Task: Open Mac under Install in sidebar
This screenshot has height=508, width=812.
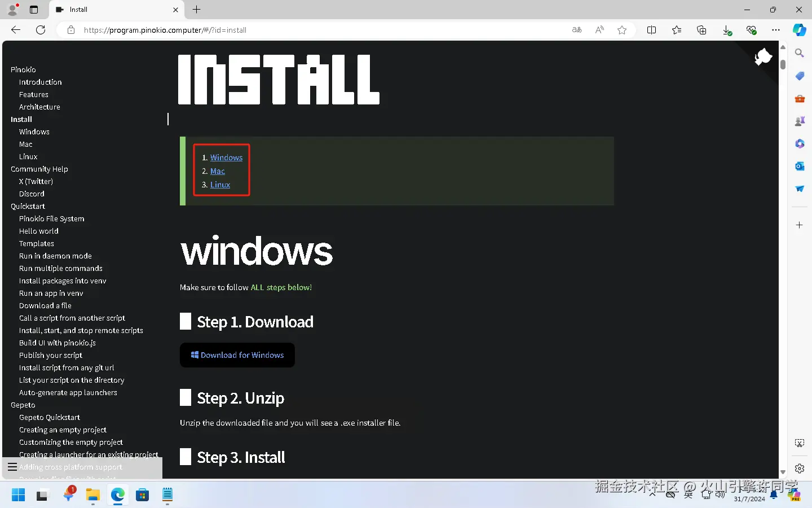Action: pos(26,144)
